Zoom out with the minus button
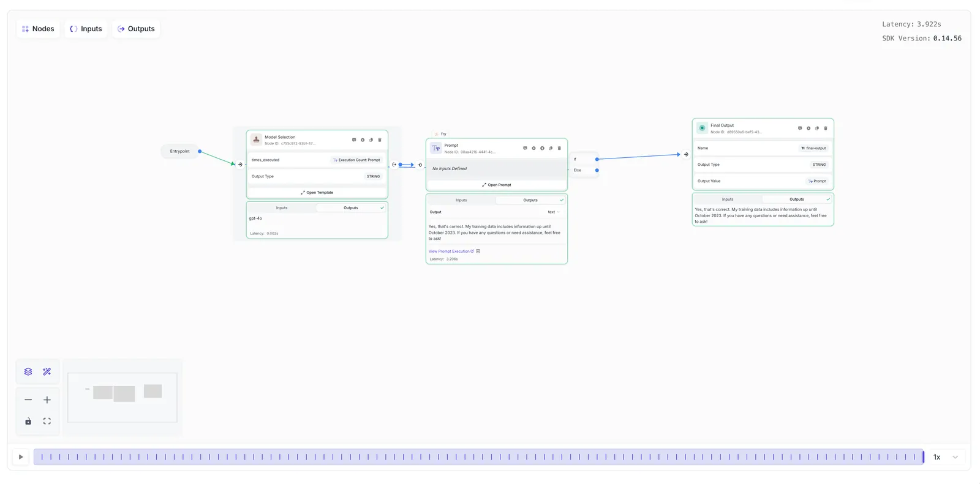 pos(28,400)
